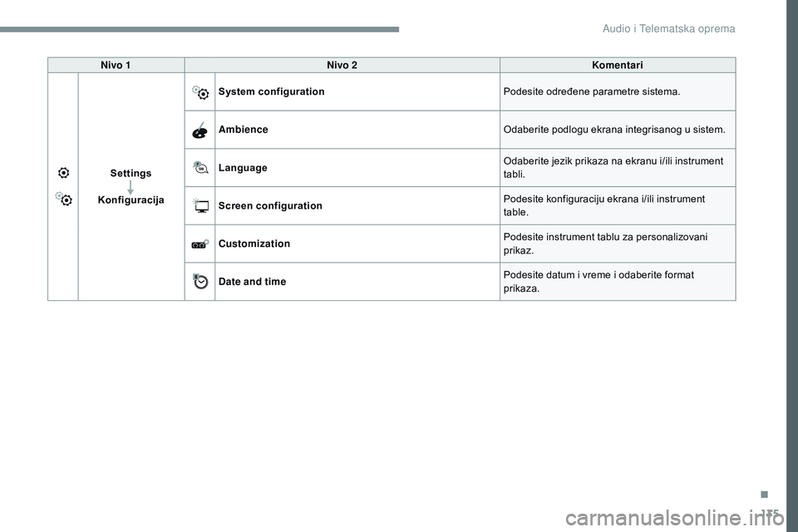Open the Screen configuration entry
The image size is (798, 532).
(270, 205)
